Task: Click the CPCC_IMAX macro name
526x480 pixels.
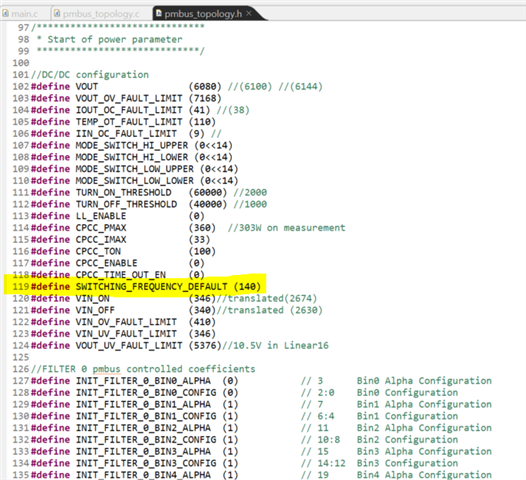Action: [101, 239]
